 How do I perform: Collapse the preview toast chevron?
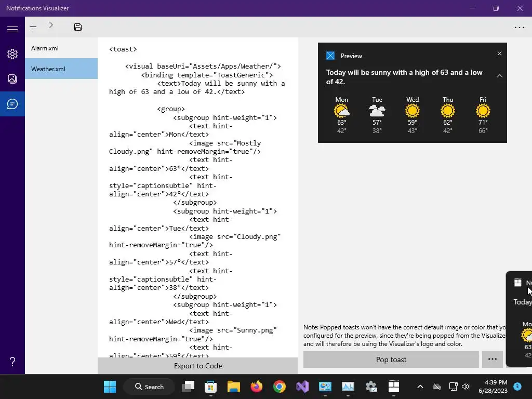tap(499, 76)
